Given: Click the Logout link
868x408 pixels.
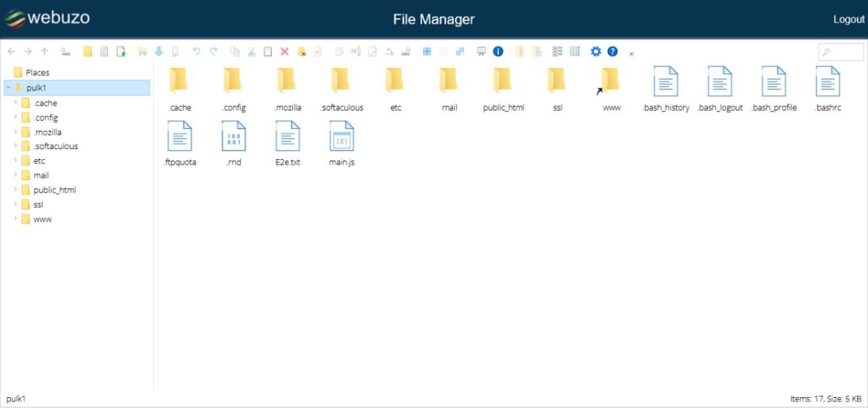Looking at the screenshot, I should click(x=848, y=20).
